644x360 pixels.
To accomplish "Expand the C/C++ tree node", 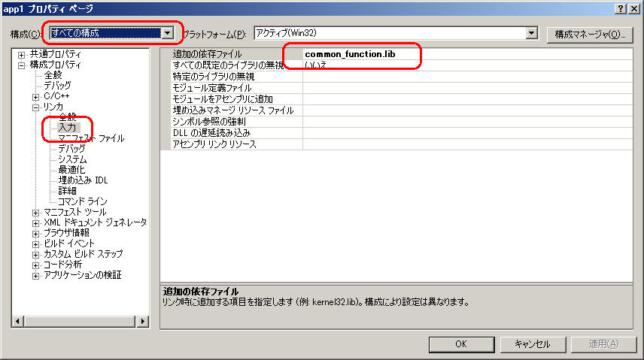I will 36,97.
